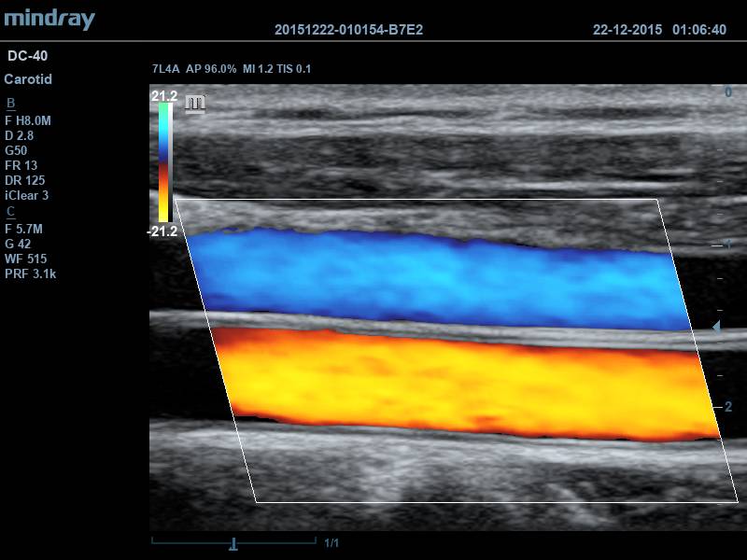The width and height of the screenshot is (747, 560).
Task: Click the color Doppler velocity scale bar
Action: pos(163,161)
